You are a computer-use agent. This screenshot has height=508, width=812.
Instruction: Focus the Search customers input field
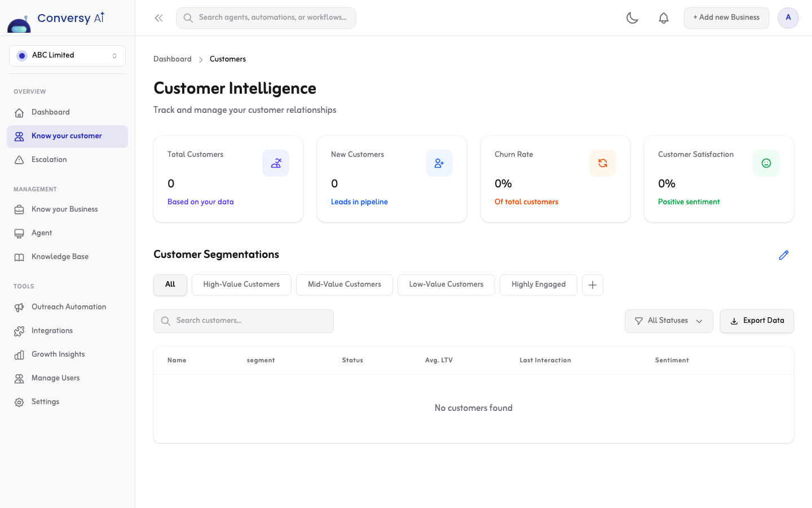244,321
